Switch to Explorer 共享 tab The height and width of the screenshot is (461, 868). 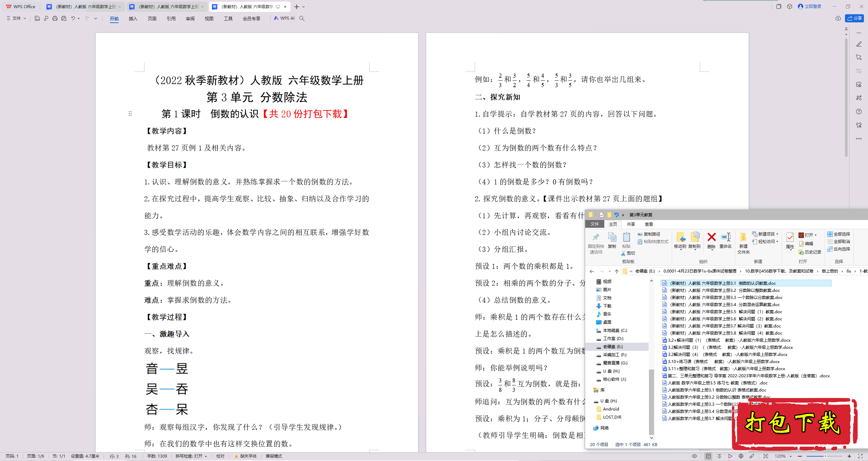631,224
